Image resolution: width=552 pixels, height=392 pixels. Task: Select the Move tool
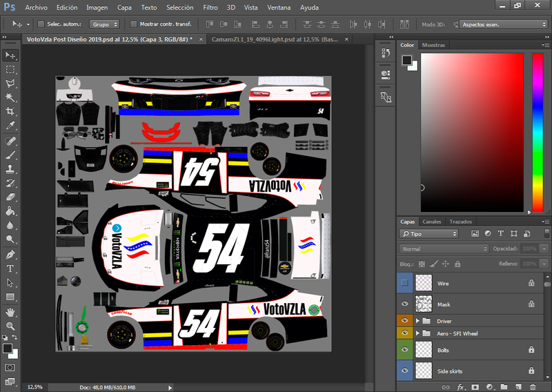pos(10,55)
